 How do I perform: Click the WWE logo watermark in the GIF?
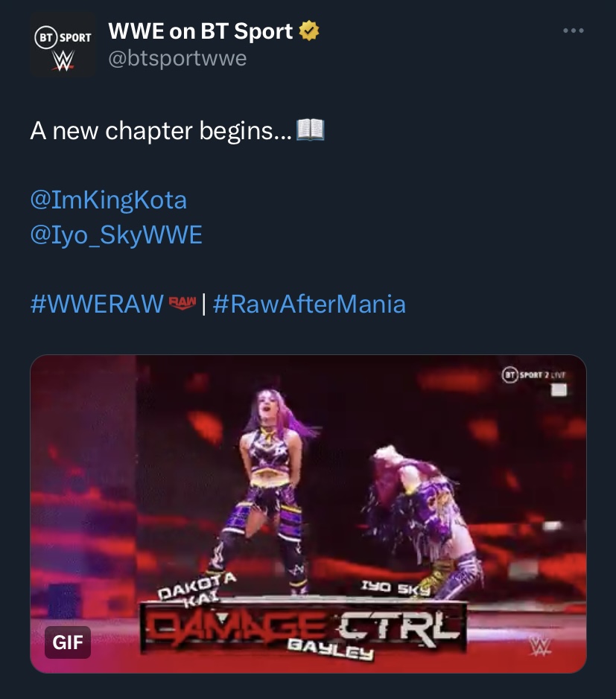click(x=540, y=646)
